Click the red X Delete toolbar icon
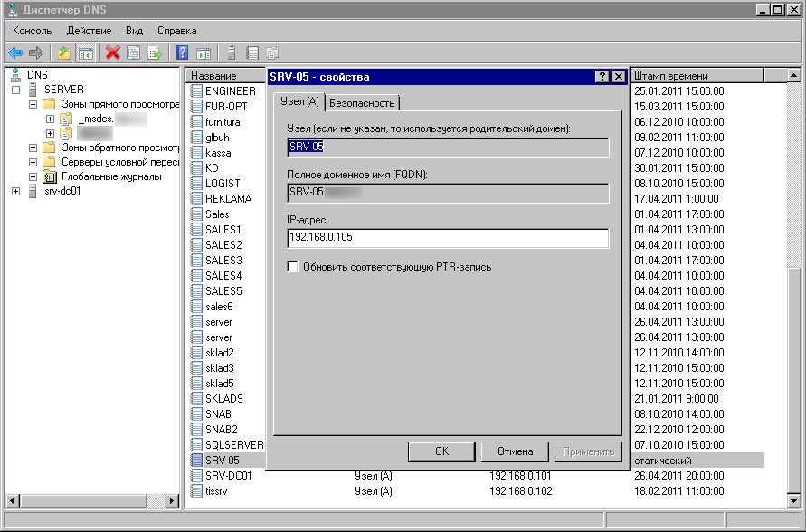The width and height of the screenshot is (806, 532). pyautogui.click(x=113, y=52)
